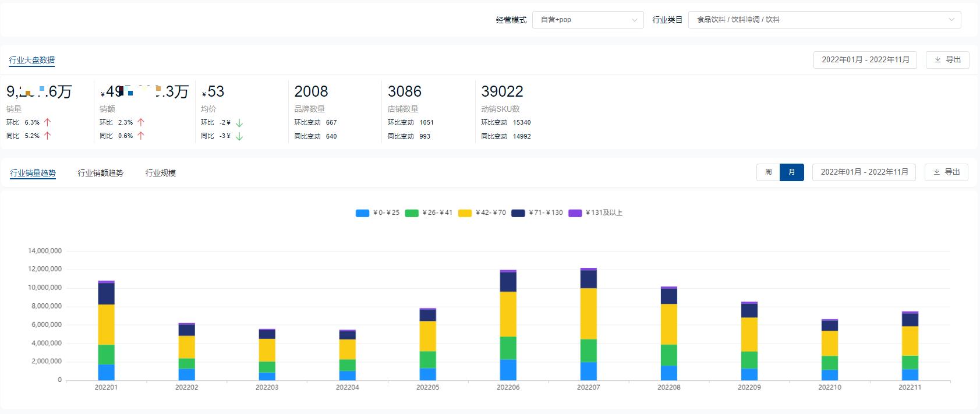
Task: Click the 202209 x-axis label
Action: click(x=749, y=387)
